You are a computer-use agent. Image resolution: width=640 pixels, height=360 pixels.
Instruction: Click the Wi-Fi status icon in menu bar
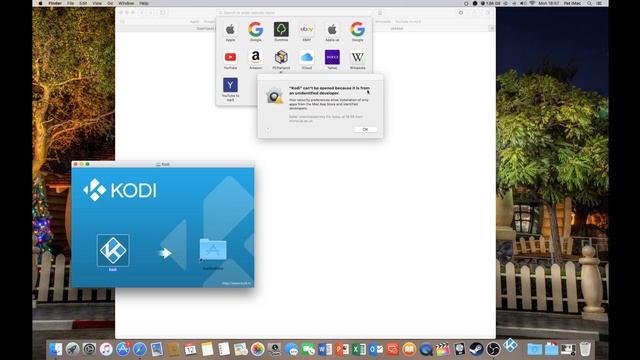pyautogui.click(x=532, y=3)
